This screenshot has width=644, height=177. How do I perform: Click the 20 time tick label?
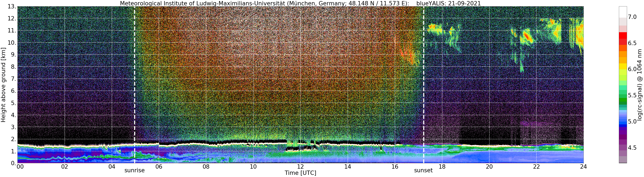pyautogui.click(x=489, y=166)
